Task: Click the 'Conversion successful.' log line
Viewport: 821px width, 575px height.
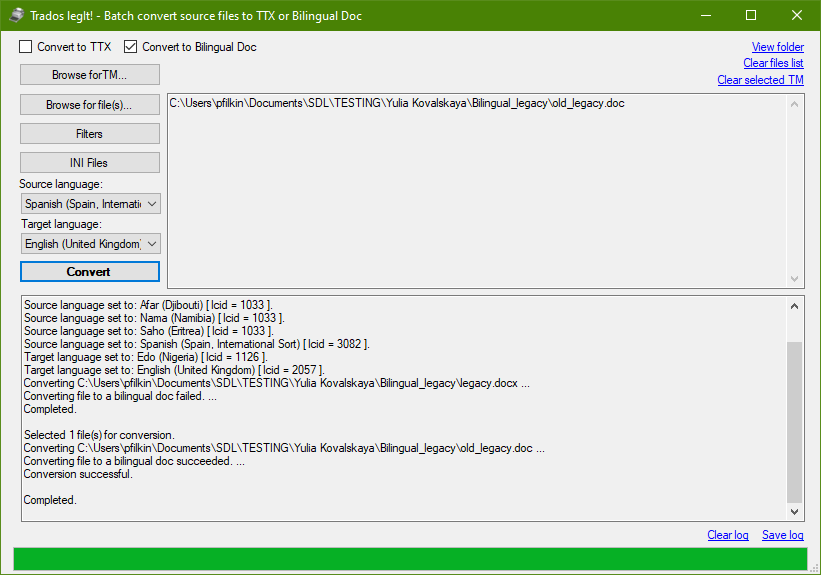Action: click(x=78, y=474)
